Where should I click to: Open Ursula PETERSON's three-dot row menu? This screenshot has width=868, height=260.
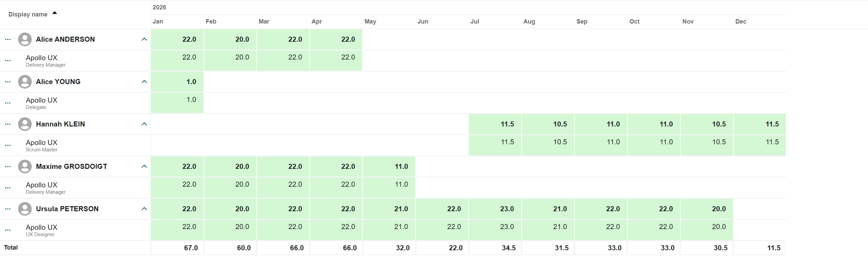click(8, 209)
